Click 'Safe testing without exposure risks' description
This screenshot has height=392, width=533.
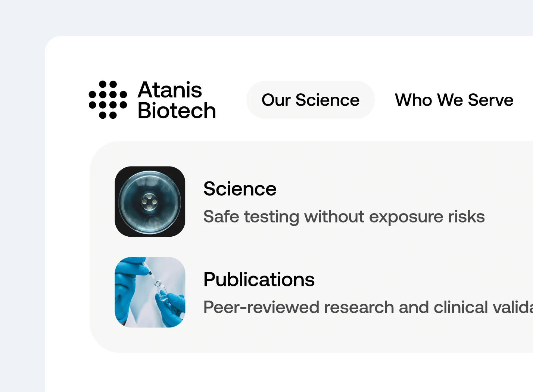click(x=344, y=217)
